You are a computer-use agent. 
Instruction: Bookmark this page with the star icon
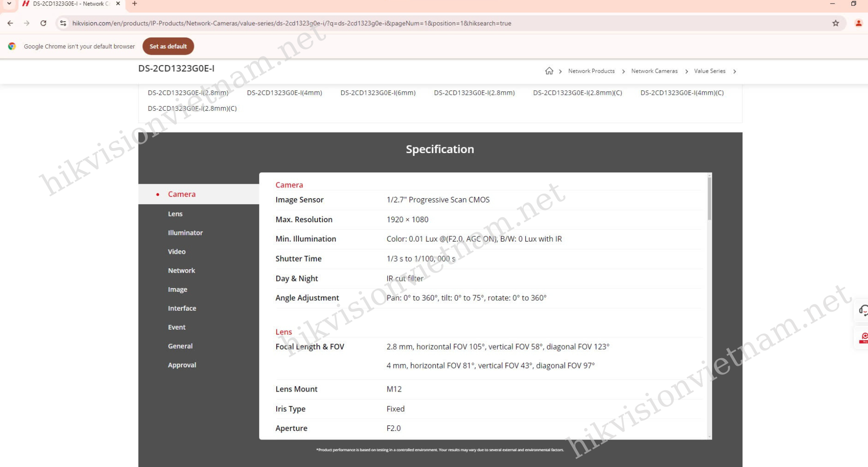tap(835, 23)
